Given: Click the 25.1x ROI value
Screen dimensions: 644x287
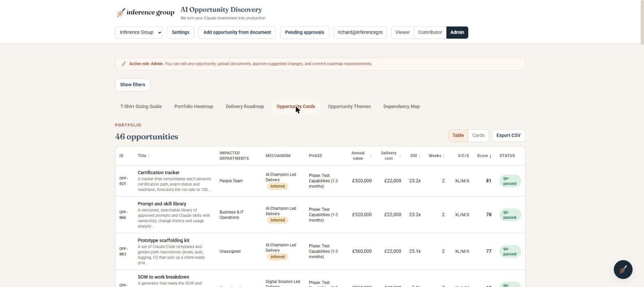Looking at the screenshot, I should [x=415, y=252].
